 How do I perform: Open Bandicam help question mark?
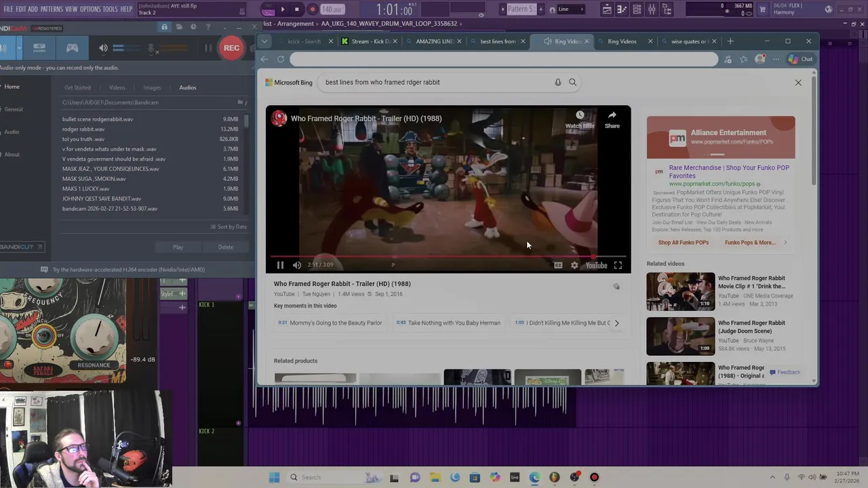[208, 27]
